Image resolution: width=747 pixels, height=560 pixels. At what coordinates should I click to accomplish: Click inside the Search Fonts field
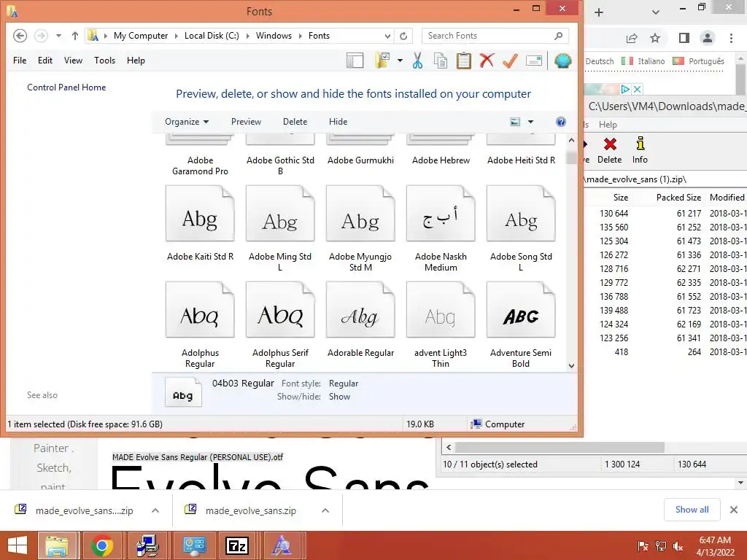tap(488, 36)
